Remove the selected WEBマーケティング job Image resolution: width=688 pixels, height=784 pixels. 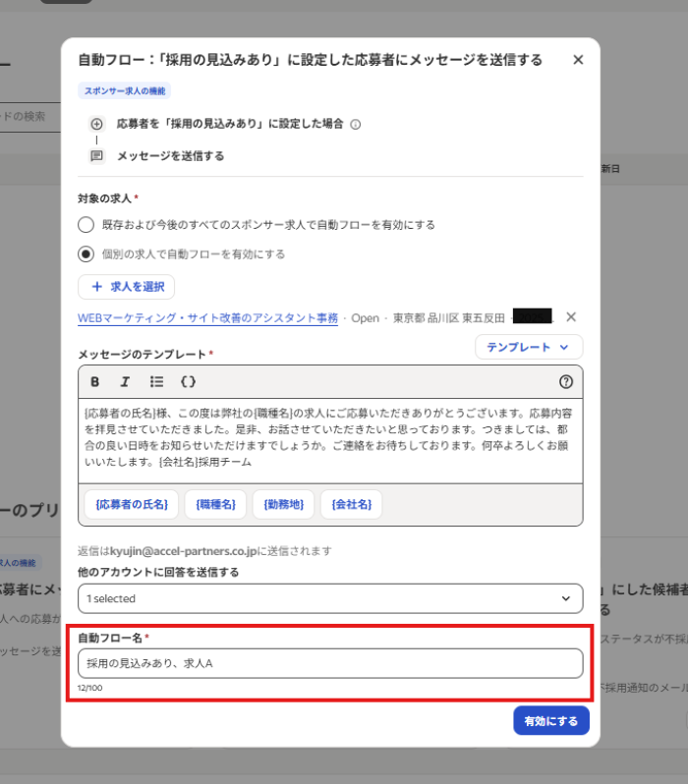coord(571,317)
